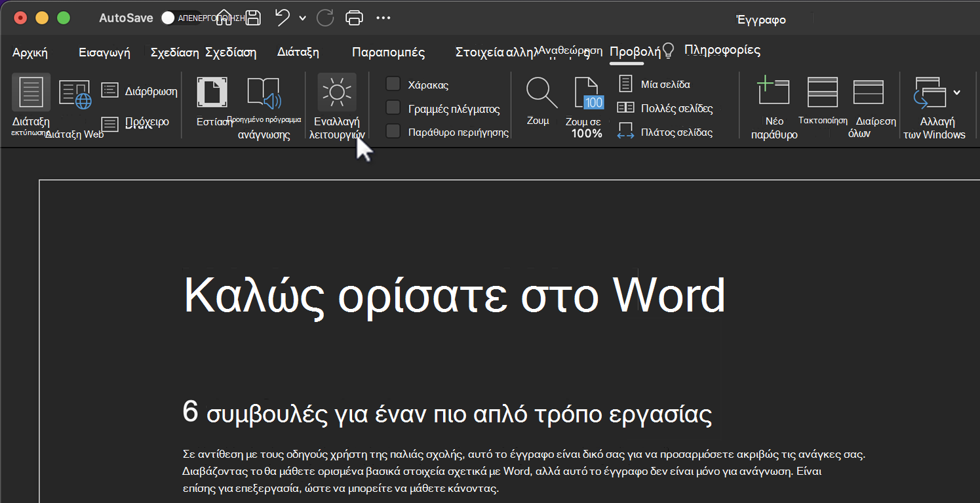980x503 pixels.
Task: Toggle the AutoSave switch
Action: tap(169, 18)
